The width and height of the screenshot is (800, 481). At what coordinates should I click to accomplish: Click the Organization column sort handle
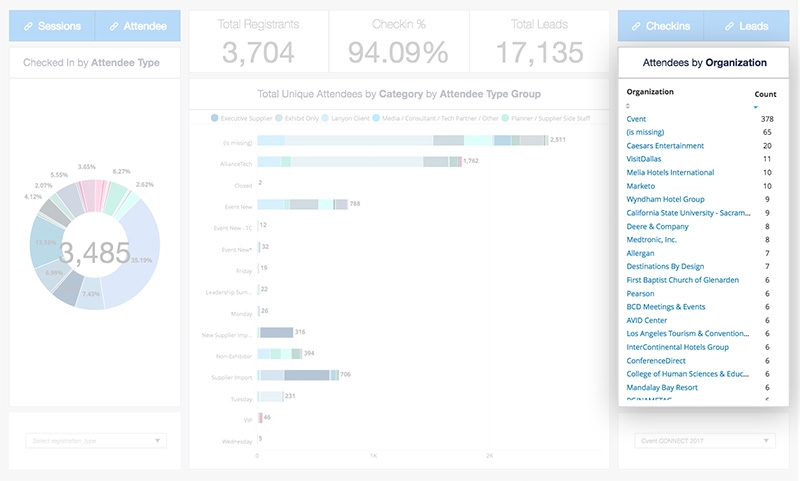click(x=628, y=105)
